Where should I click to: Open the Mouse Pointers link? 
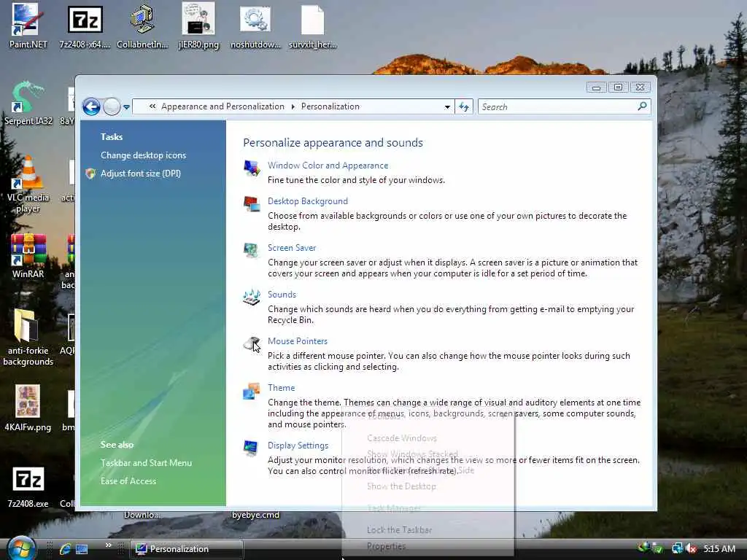298,341
